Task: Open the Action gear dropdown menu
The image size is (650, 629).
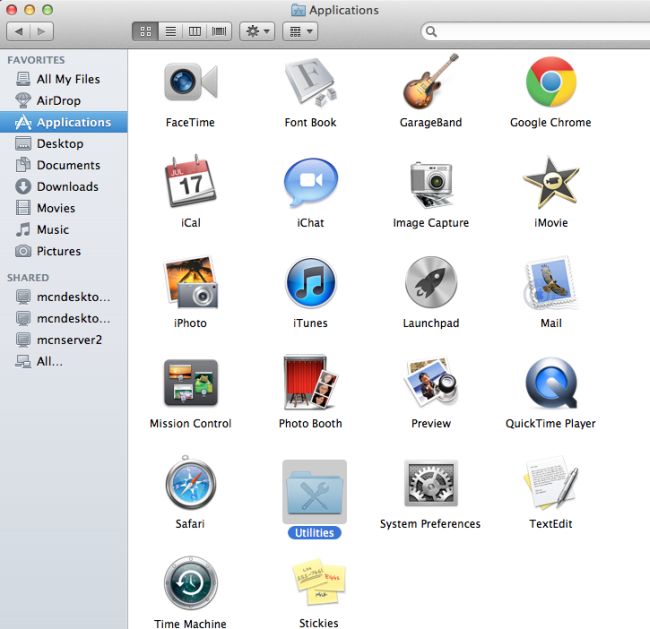Action: [x=257, y=32]
